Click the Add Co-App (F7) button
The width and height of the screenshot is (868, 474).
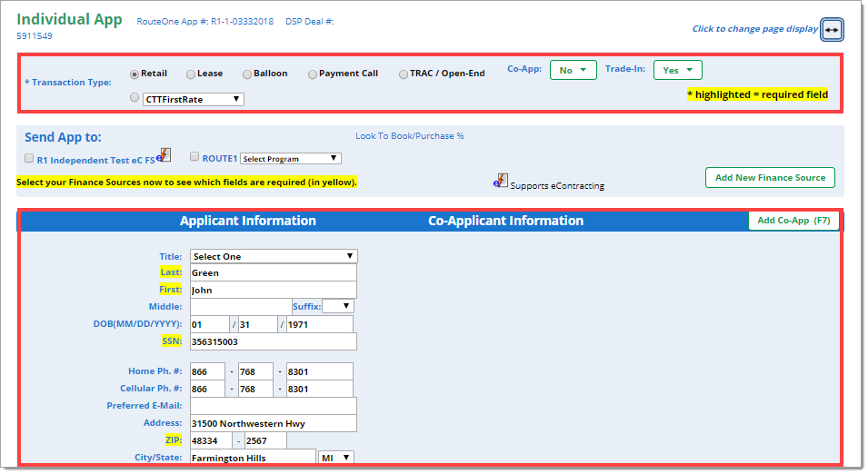pyautogui.click(x=793, y=221)
